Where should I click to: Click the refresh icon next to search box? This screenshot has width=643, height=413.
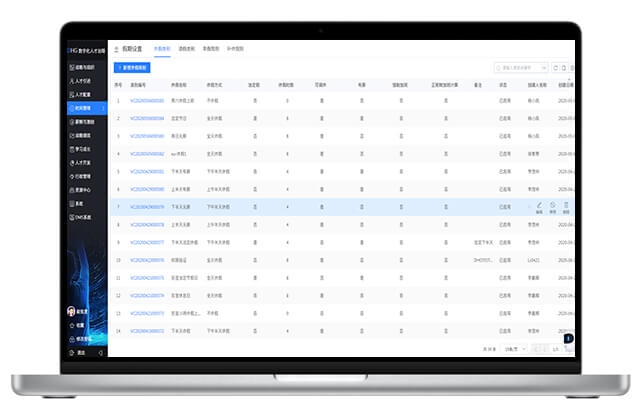coord(556,67)
